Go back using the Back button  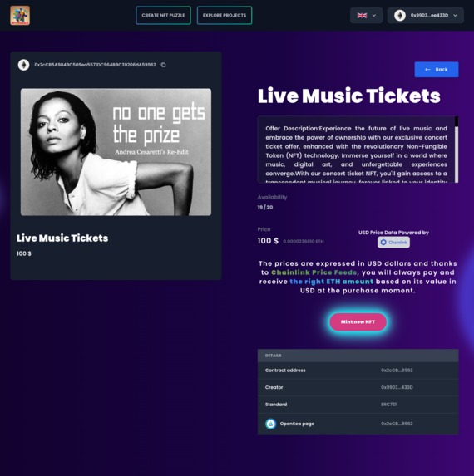coord(437,70)
